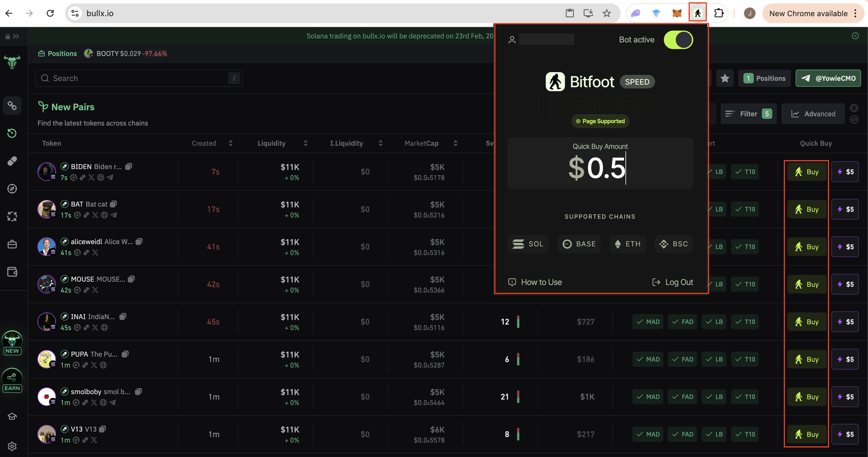Open the wallet icon in left sidebar
Screen dimensions: 868x457
pos(12,272)
